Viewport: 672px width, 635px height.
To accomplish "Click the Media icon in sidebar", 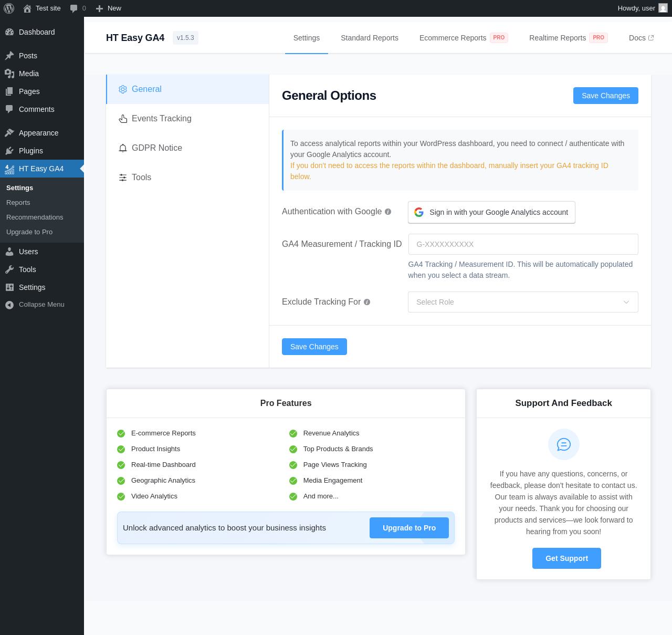I will [9, 74].
